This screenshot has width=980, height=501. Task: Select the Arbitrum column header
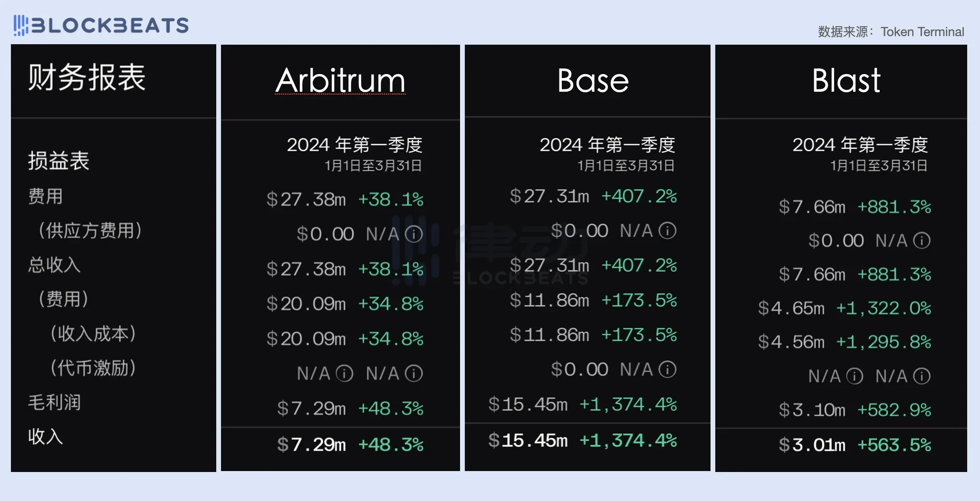[340, 80]
